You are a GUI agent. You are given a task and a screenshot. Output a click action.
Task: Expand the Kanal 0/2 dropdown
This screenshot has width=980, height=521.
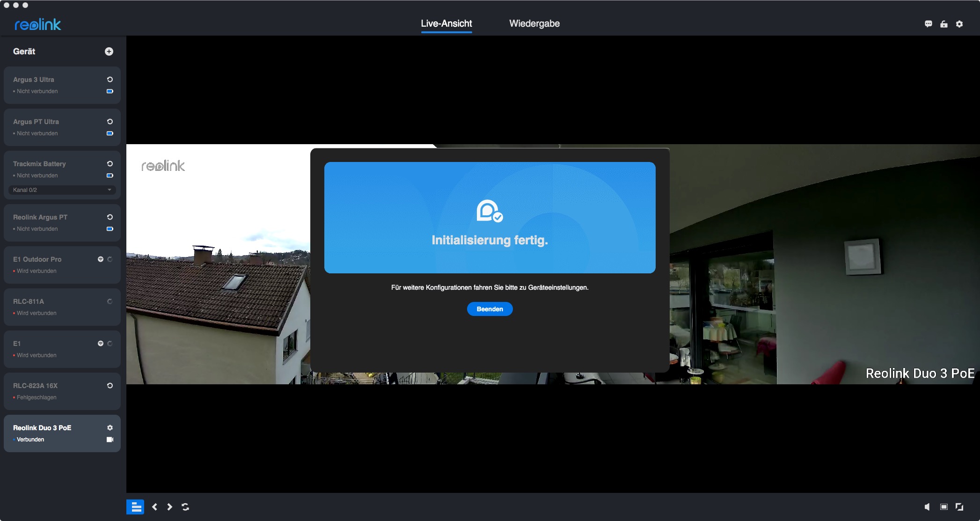[62, 190]
